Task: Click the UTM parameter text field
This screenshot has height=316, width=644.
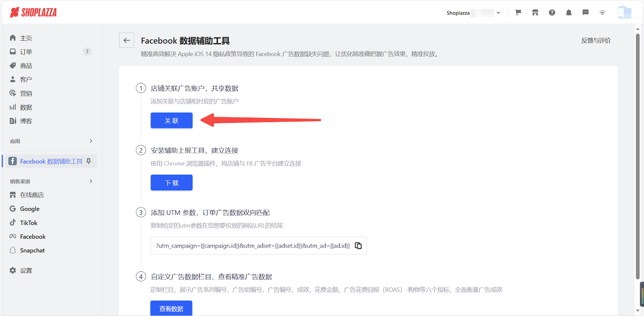Action: pos(258,246)
